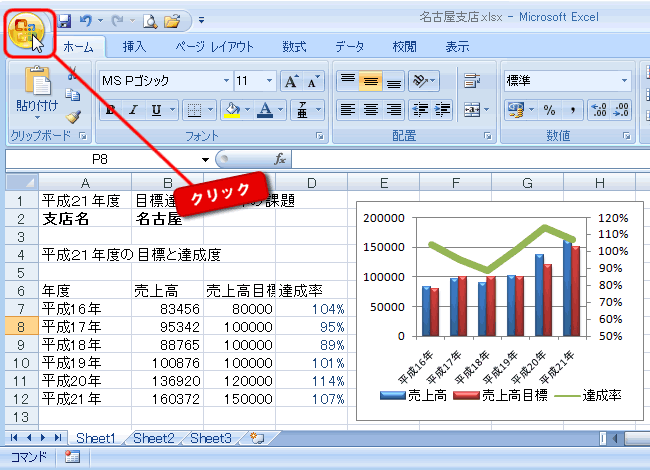Expand the 貼り付け paste options arrow
Viewport: 650px width, 470px height.
pyautogui.click(x=37, y=117)
